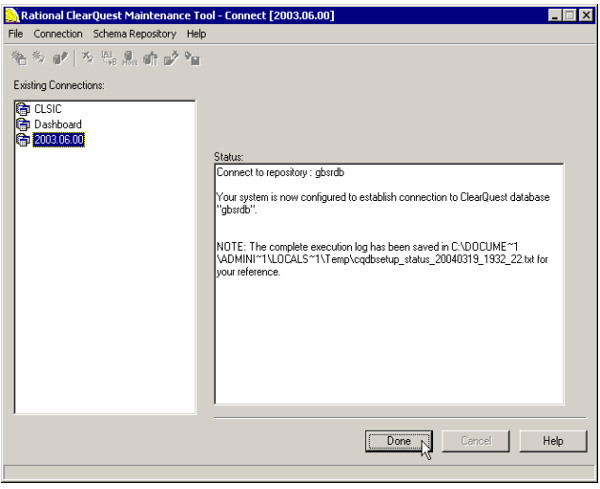Click the database with up arrow toolbar icon
This screenshot has height=489, width=600.
click(150, 59)
